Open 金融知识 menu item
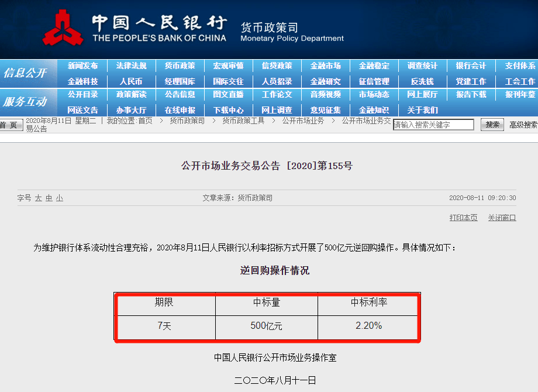 (x=374, y=110)
